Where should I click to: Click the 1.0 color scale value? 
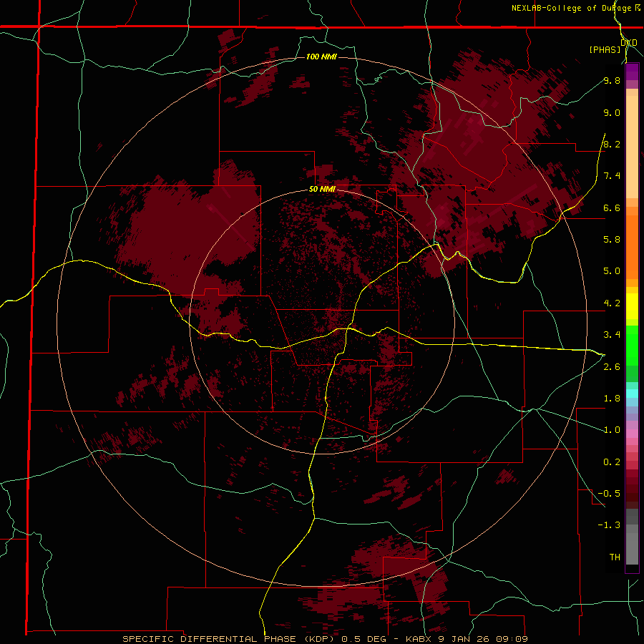tap(612, 430)
